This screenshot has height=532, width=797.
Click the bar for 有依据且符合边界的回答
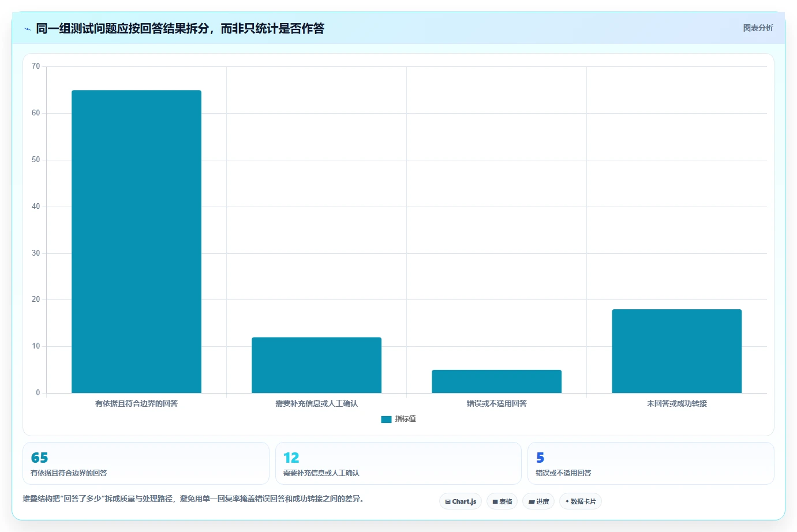pos(136,242)
